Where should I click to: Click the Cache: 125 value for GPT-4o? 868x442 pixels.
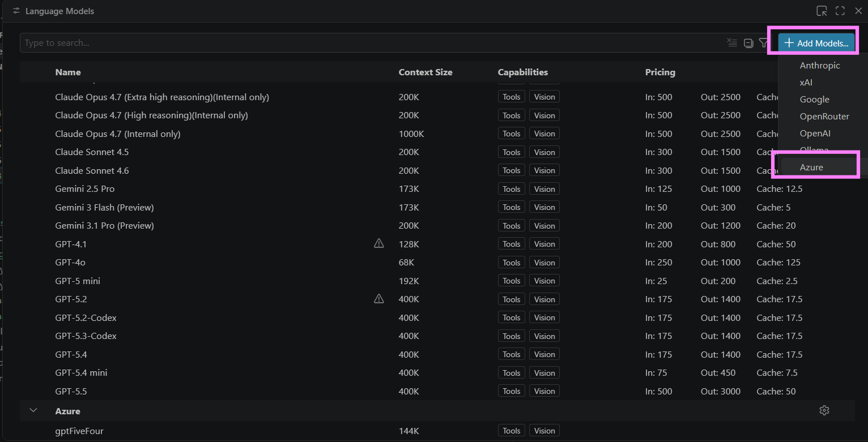[x=778, y=262]
